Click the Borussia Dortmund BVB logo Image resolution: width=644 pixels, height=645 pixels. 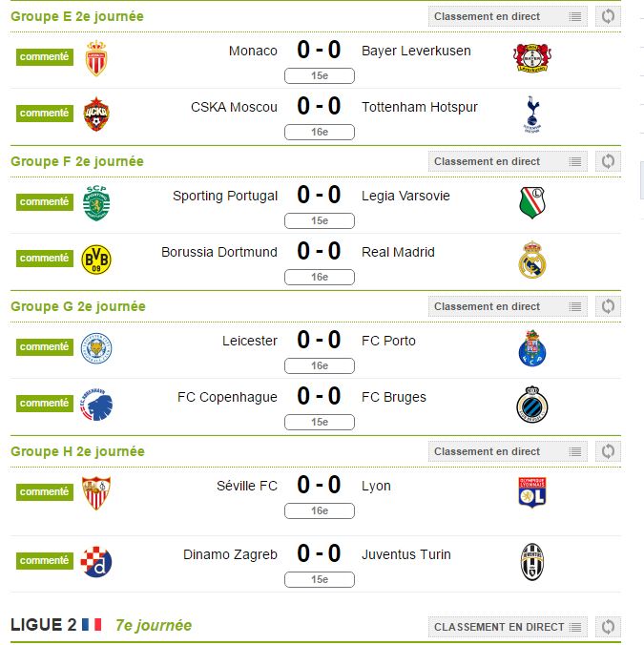(96, 260)
